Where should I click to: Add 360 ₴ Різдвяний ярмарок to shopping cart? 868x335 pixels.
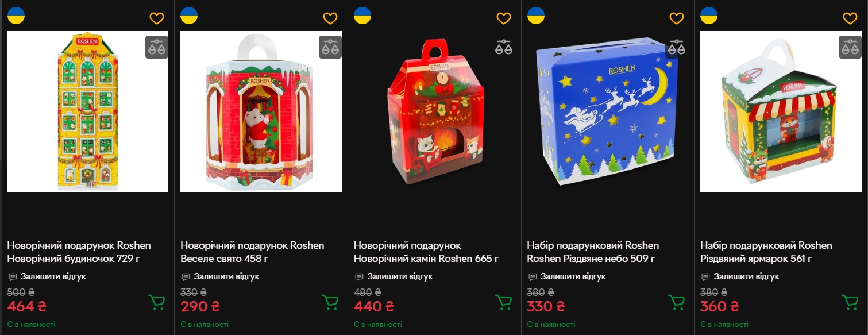pos(850,302)
